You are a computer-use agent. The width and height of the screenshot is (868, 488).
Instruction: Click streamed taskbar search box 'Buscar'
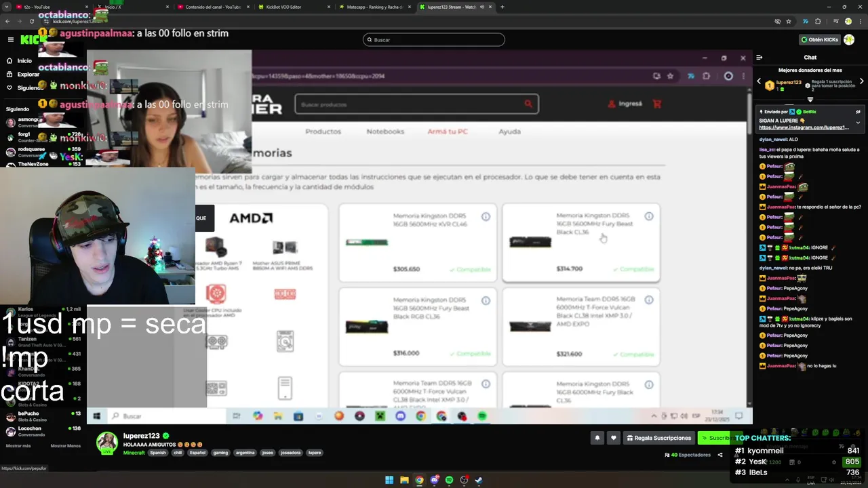click(x=166, y=416)
